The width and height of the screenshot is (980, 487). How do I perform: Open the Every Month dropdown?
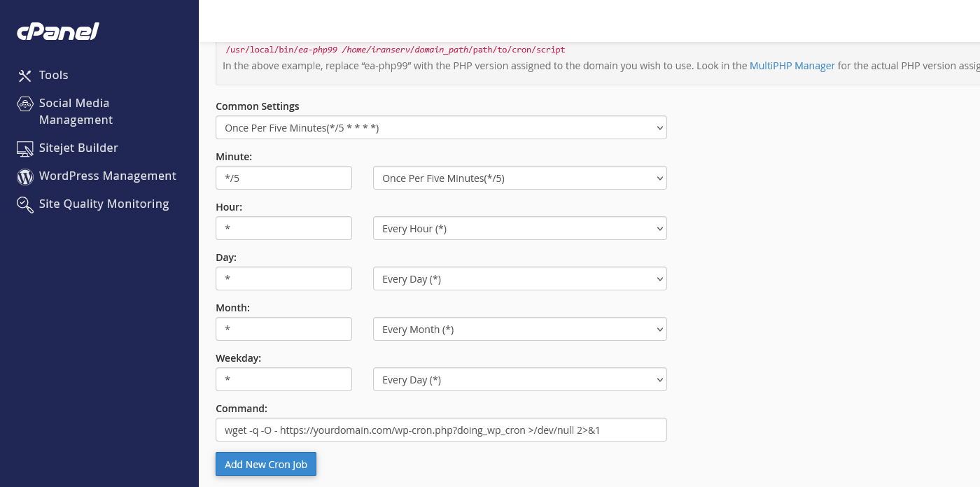(519, 330)
